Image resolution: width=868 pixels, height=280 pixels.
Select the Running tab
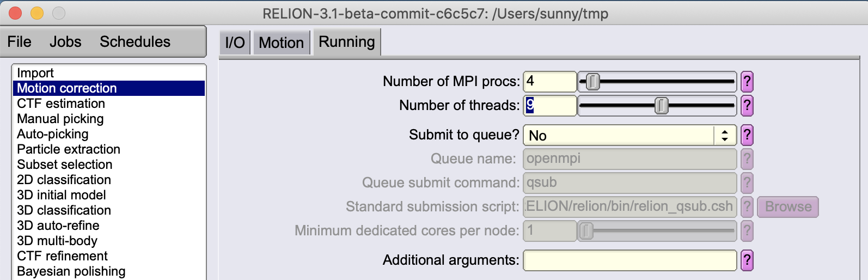pyautogui.click(x=347, y=42)
